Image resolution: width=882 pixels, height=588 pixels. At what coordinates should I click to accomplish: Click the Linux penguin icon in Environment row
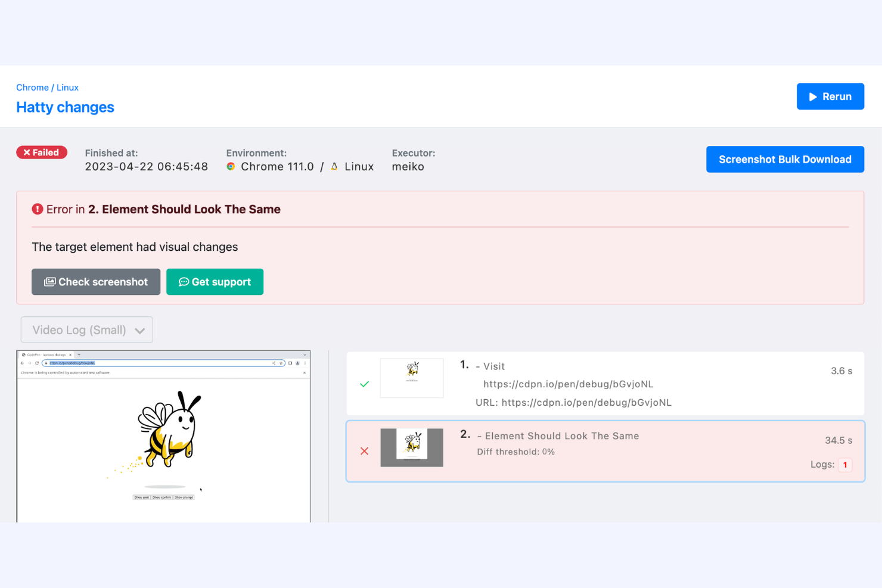click(x=334, y=166)
